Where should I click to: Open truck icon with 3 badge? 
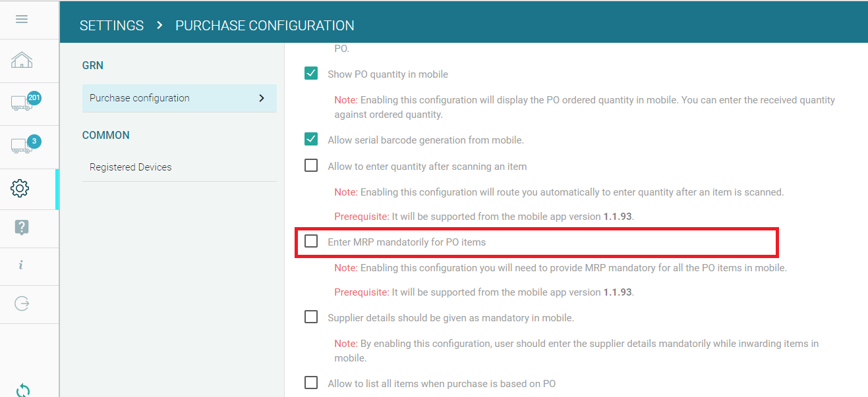(23, 146)
